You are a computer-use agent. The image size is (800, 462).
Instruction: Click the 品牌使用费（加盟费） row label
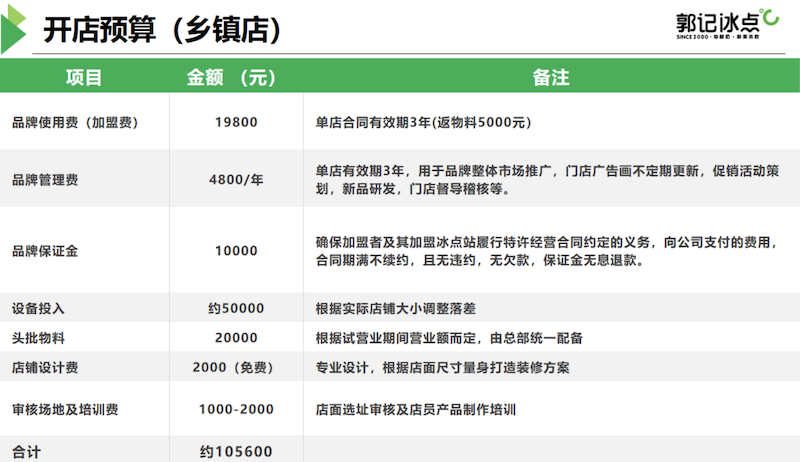click(76, 122)
